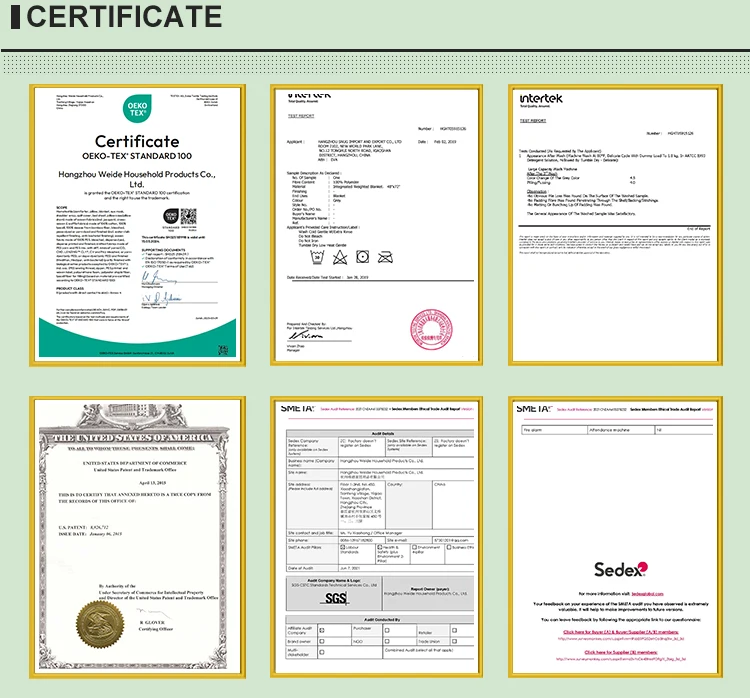
Task: Click the gold seal on the patent certificate
Action: coord(100,624)
